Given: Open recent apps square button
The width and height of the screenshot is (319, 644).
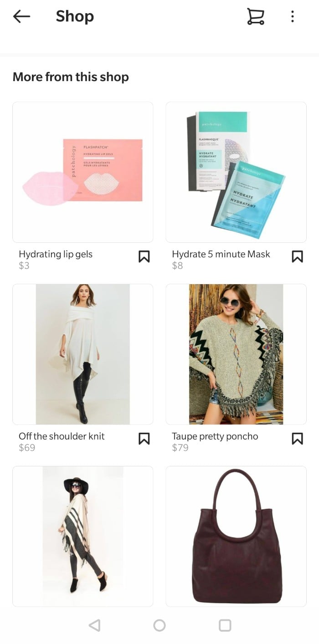Looking at the screenshot, I should coord(225,625).
